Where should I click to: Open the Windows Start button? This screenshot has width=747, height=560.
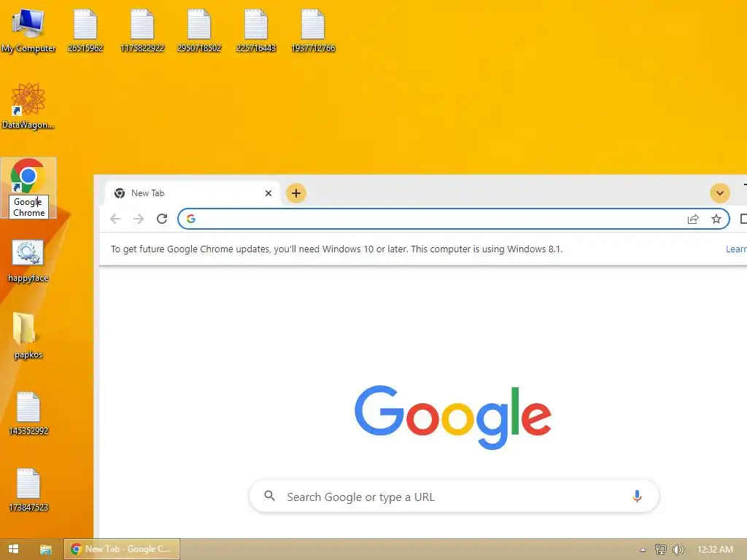point(13,549)
